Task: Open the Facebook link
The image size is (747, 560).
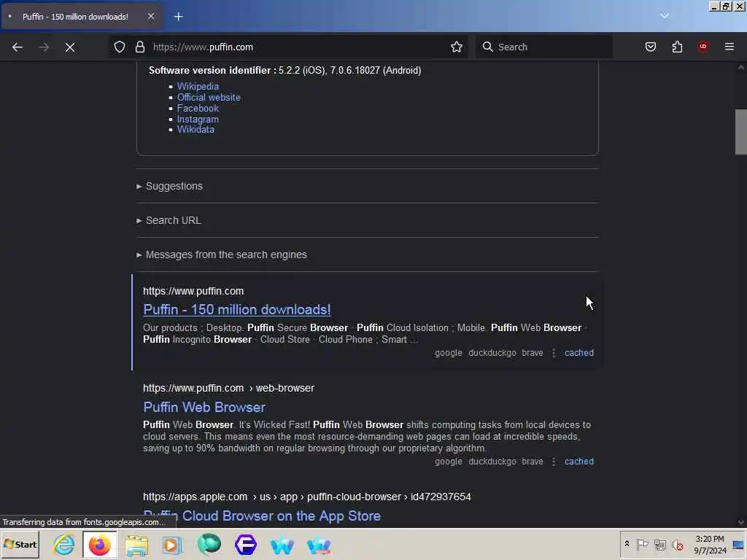Action: (198, 108)
